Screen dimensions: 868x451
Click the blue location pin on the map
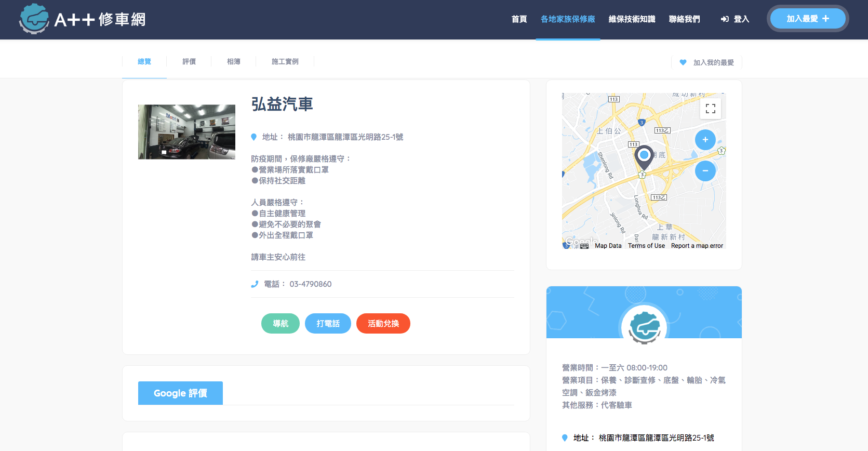644,156
